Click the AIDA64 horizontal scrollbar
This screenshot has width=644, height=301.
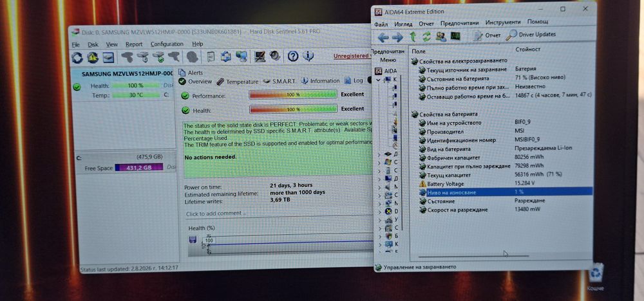[x=472, y=257]
